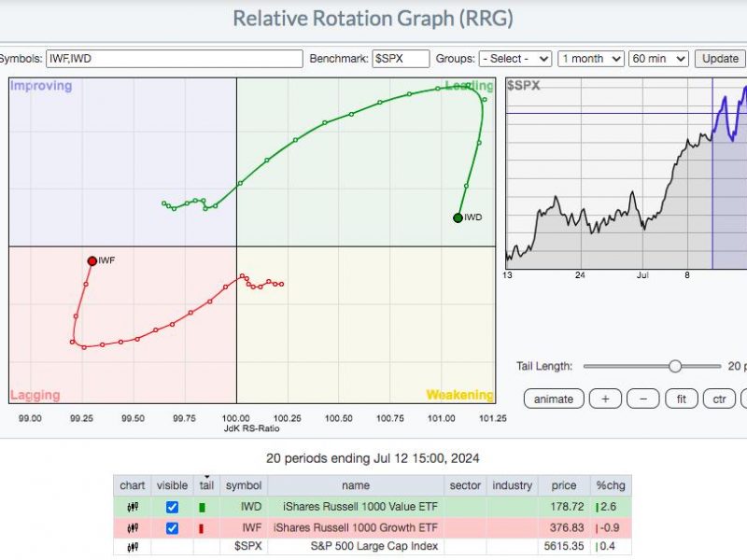
Task: Sort table by industry column header
Action: coord(512,485)
